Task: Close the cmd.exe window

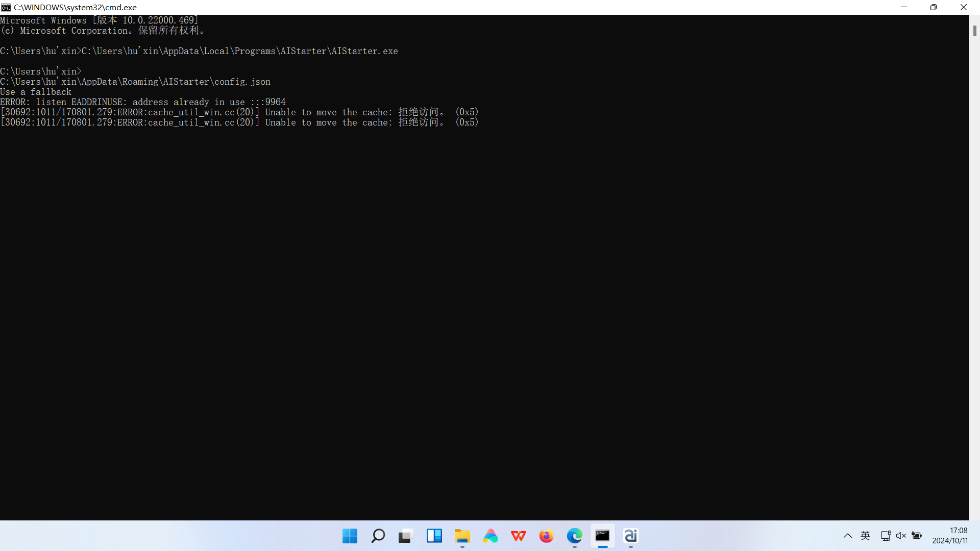Action: tap(964, 7)
